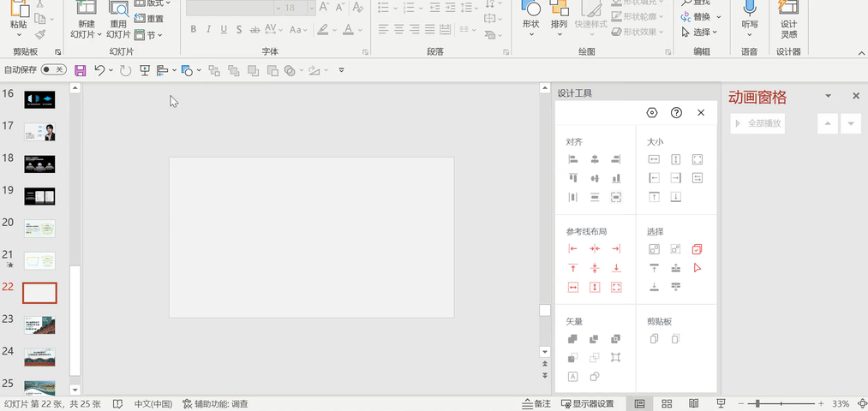868x411 pixels.
Task: Open Display Settings (显示器设置)
Action: tap(586, 404)
